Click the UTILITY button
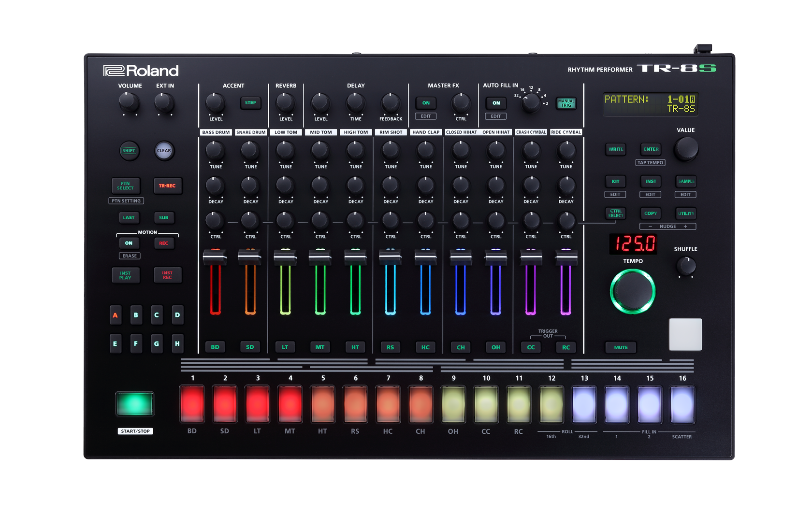The width and height of the screenshot is (812, 513). [x=686, y=214]
